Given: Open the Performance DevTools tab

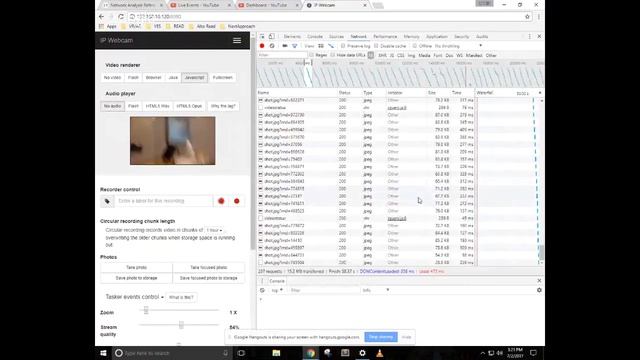Looking at the screenshot, I should pyautogui.click(x=385, y=36).
